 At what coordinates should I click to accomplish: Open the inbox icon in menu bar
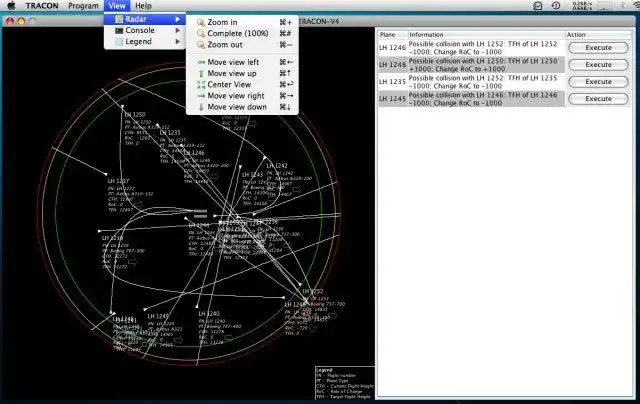[538, 6]
